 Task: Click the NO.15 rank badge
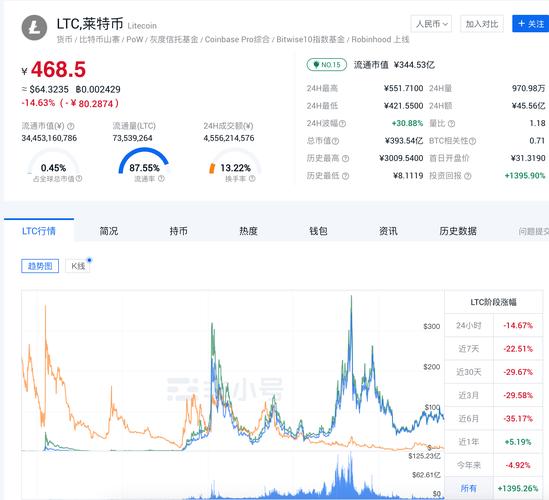click(327, 65)
